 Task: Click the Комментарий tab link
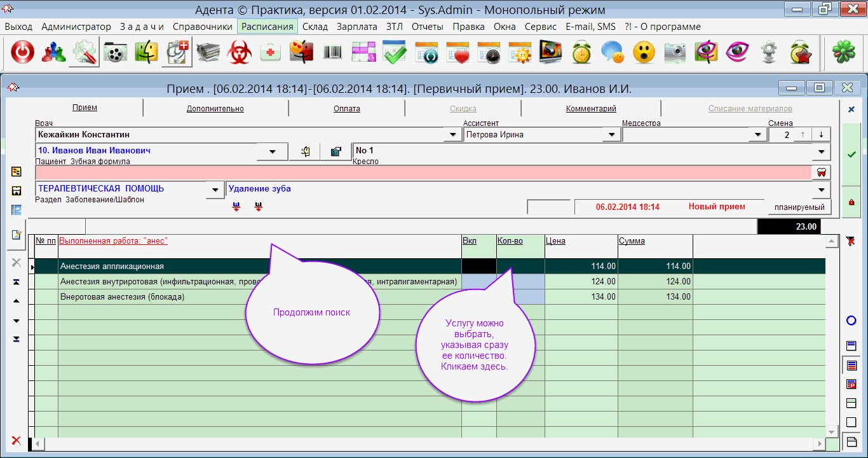point(591,109)
